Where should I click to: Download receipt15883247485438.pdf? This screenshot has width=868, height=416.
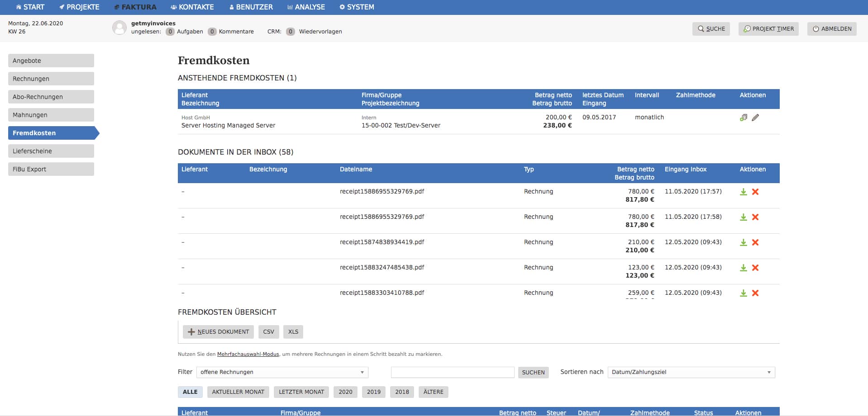743,268
